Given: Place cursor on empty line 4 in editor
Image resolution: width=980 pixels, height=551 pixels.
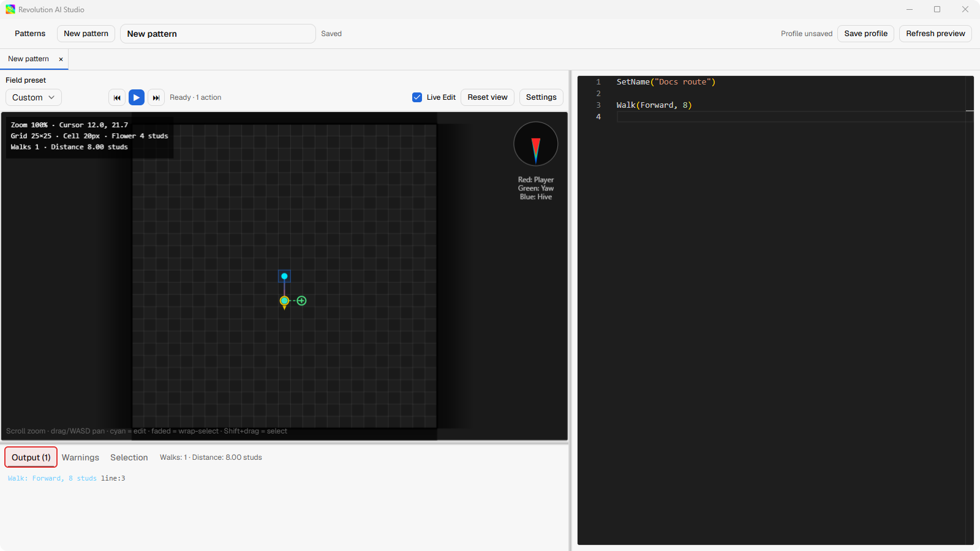Looking at the screenshot, I should (790, 117).
